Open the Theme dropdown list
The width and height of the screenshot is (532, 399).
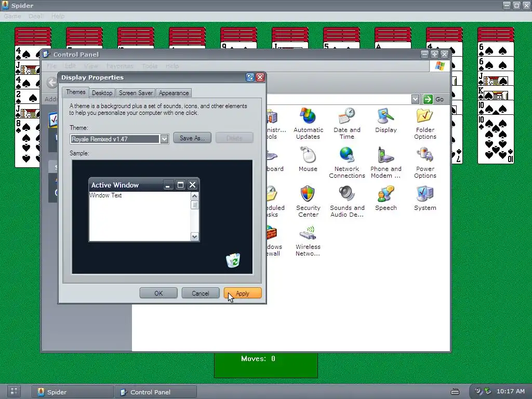coord(164,139)
